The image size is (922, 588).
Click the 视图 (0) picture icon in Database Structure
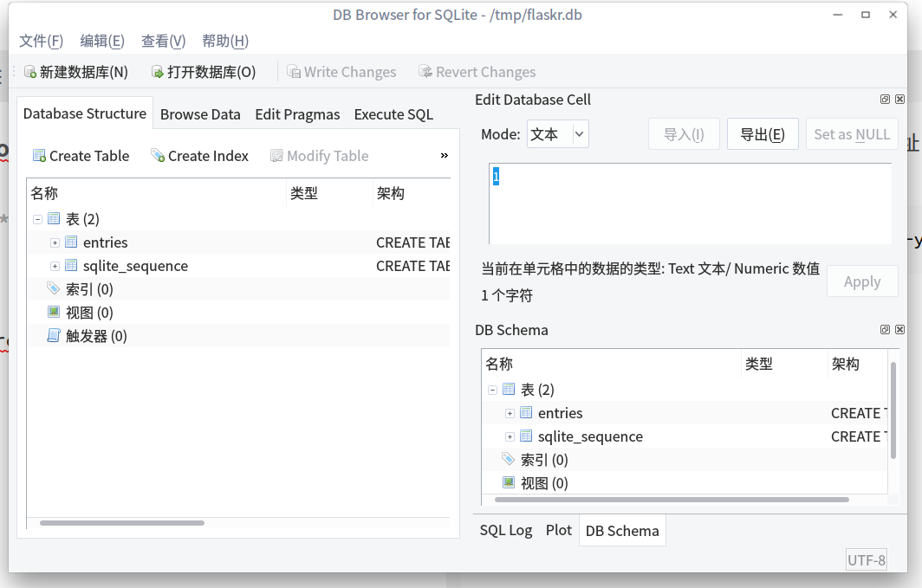54,312
